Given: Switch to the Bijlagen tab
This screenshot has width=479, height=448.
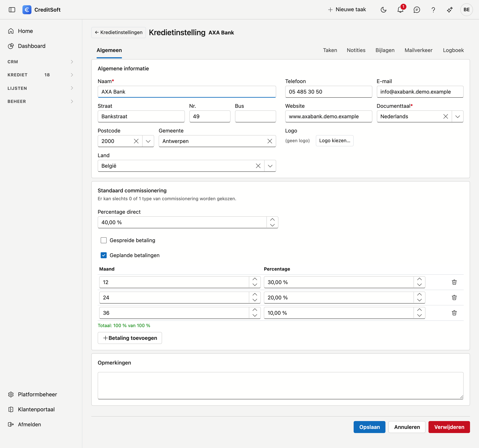Looking at the screenshot, I should tap(385, 50).
